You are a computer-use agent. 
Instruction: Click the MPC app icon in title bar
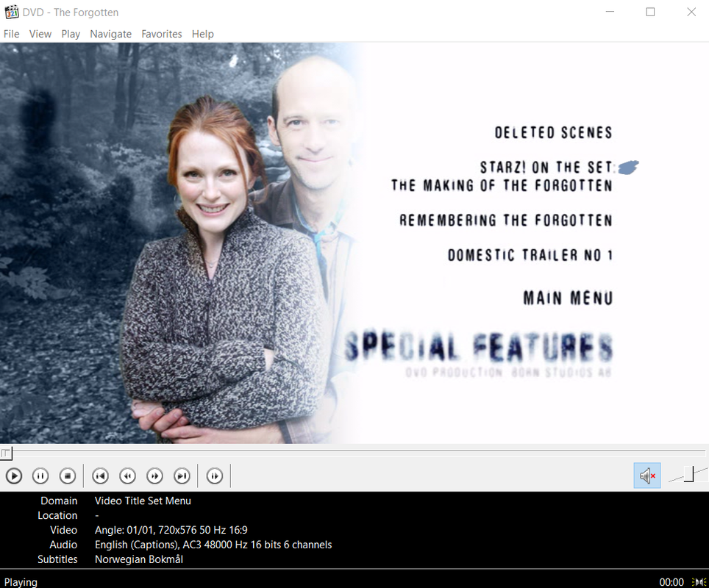pos(12,12)
